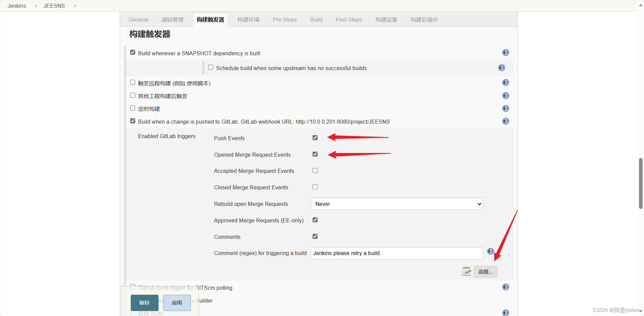Viewport: 644px width, 316px height.
Task: Open Rebuild open Merge Requests dropdown
Action: click(x=397, y=204)
